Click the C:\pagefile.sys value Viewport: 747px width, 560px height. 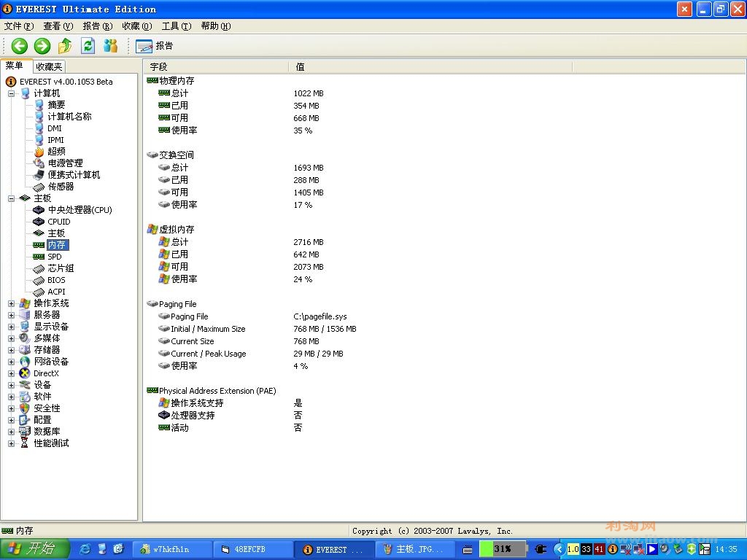coord(320,316)
